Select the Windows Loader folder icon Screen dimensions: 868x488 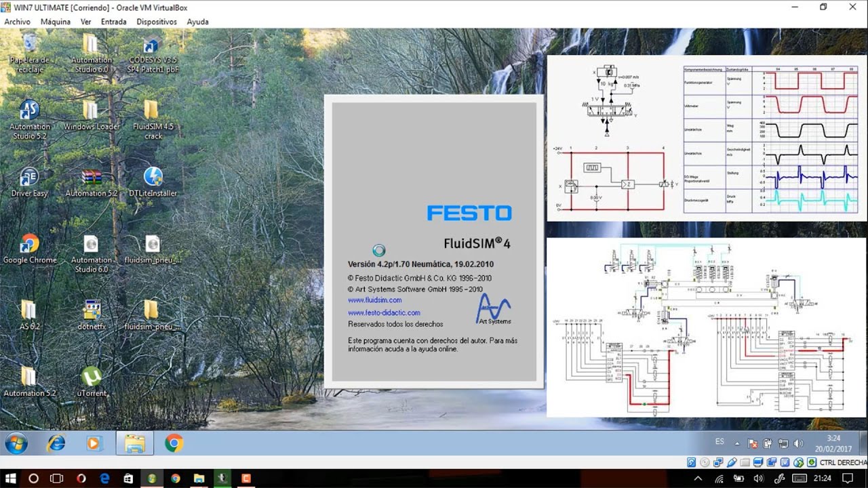coord(91,115)
